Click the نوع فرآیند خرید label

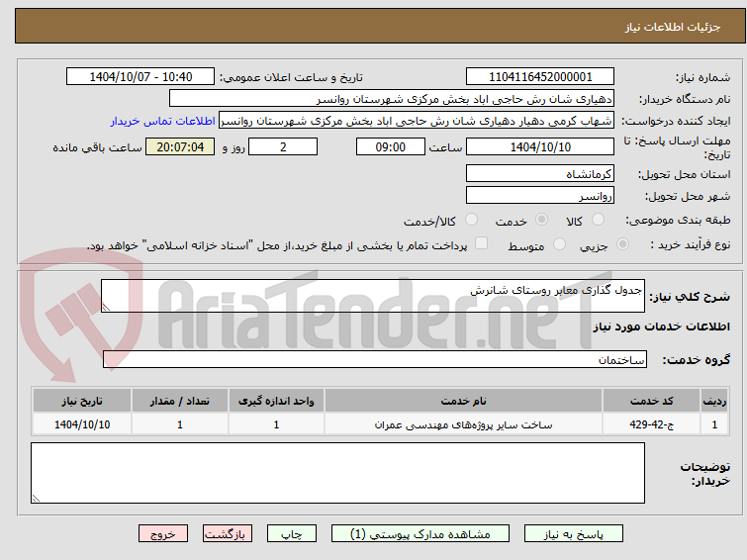(x=691, y=244)
